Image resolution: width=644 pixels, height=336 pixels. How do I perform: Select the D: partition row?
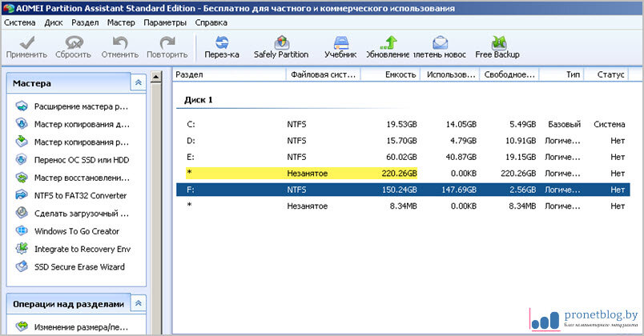(403, 140)
